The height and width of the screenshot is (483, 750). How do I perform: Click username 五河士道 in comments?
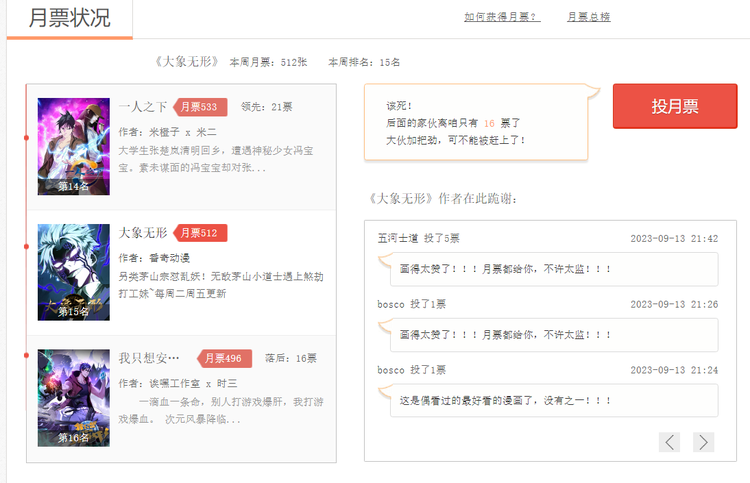[397, 238]
